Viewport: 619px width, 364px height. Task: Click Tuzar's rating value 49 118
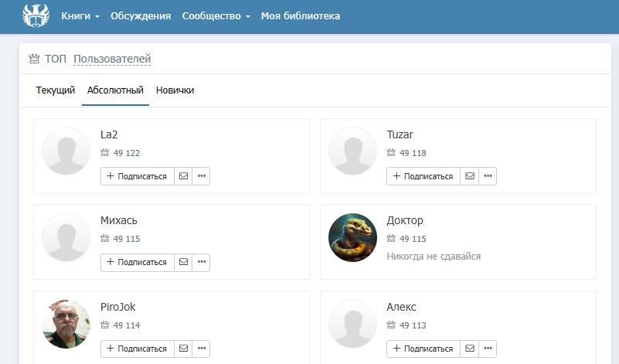413,153
